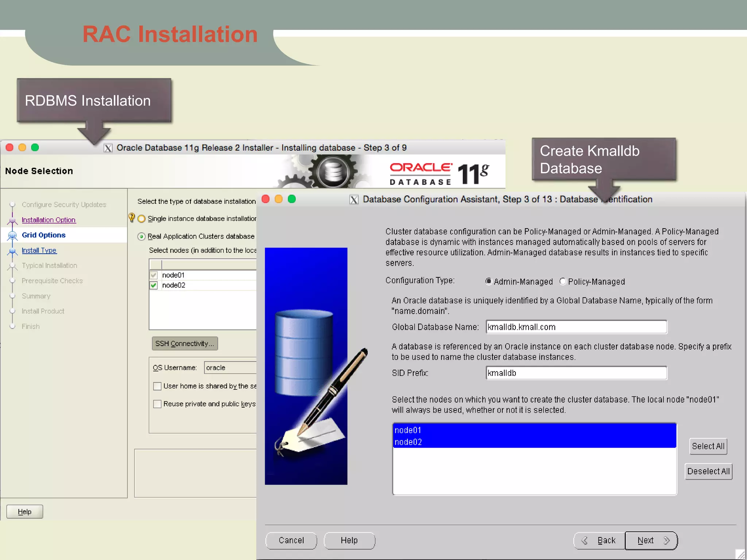The height and width of the screenshot is (560, 747).
Task: Open Installation Option step in installer sidebar
Action: pyautogui.click(x=49, y=220)
